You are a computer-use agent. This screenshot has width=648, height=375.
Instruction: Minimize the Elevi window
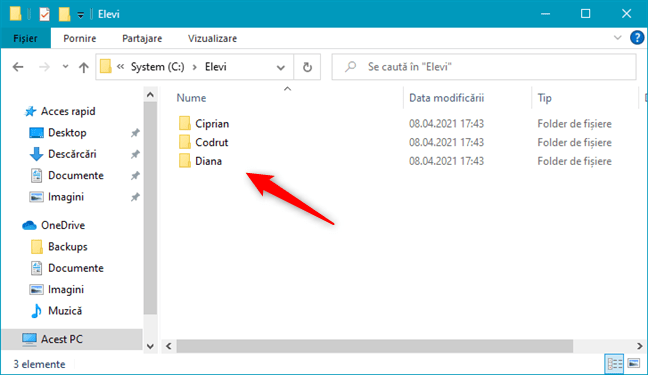pos(546,14)
